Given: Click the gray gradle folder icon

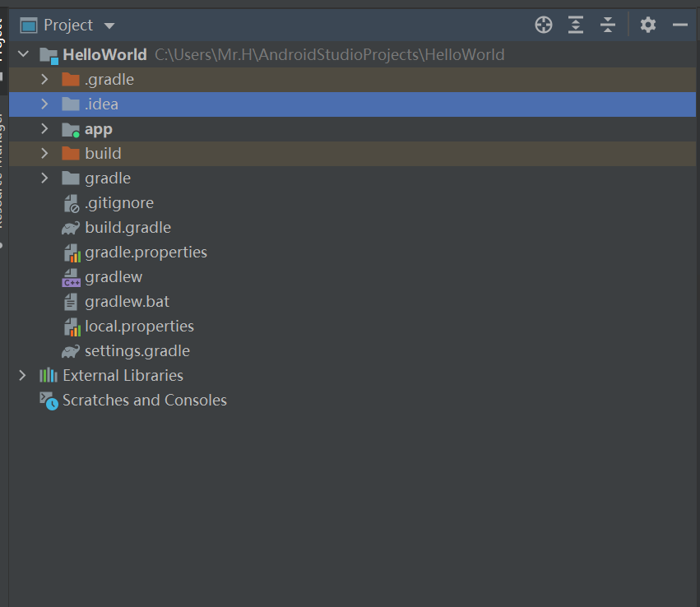Looking at the screenshot, I should tap(71, 178).
